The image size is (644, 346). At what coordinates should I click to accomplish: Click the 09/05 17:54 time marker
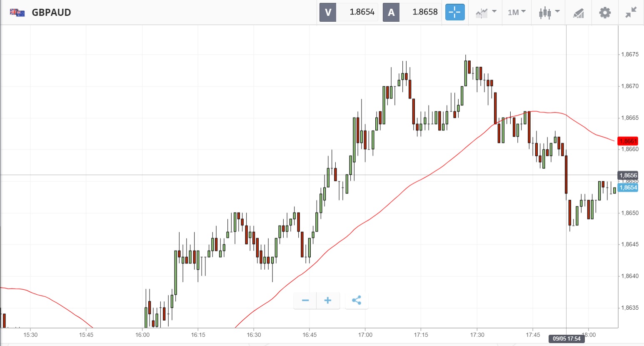click(567, 338)
